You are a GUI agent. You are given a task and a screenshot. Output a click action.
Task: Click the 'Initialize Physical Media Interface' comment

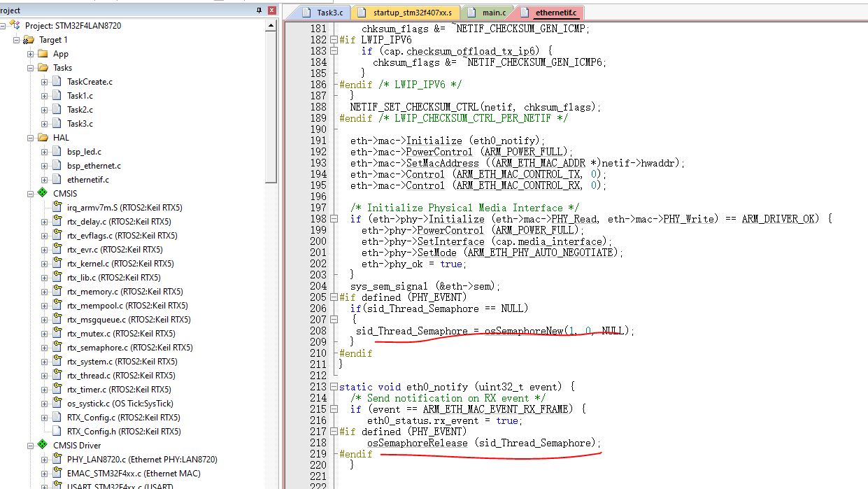[x=464, y=208]
